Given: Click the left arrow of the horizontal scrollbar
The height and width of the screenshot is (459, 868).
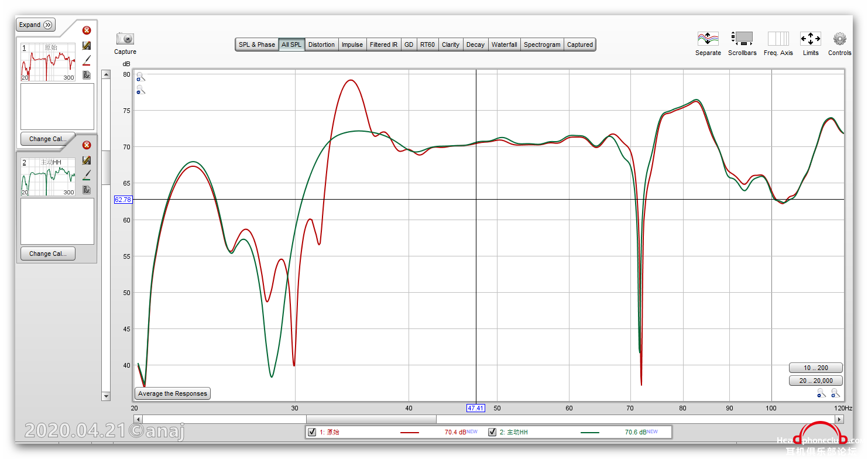Looking at the screenshot, I should pyautogui.click(x=138, y=419).
